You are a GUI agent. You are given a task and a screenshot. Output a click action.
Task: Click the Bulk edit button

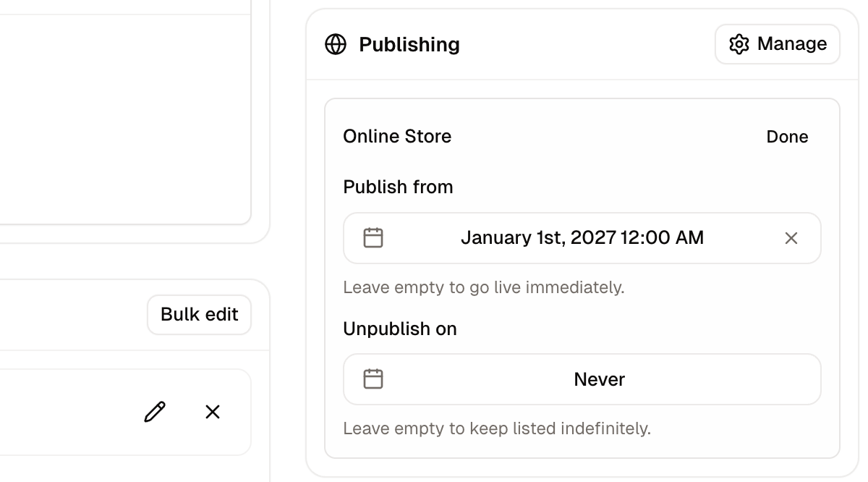200,315
